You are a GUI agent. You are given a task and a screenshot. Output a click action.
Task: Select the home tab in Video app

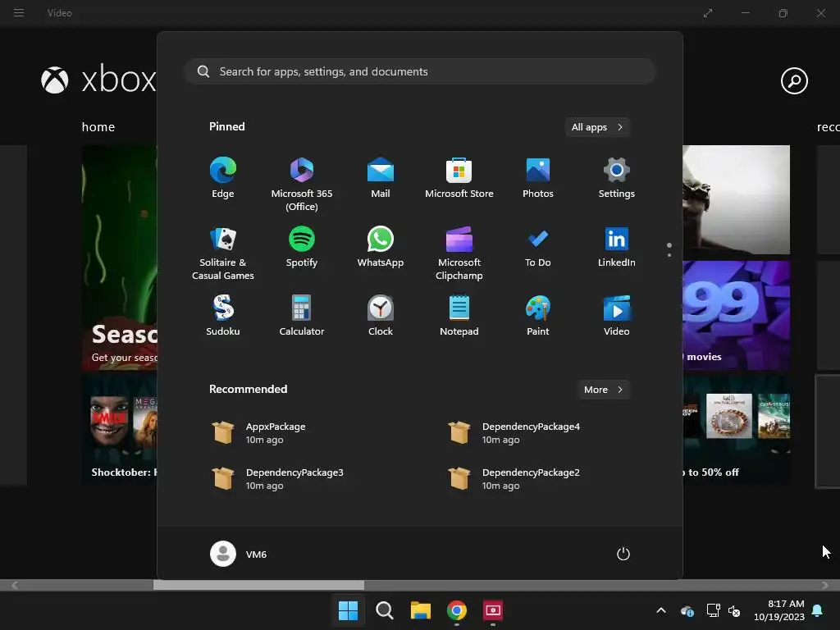98,127
